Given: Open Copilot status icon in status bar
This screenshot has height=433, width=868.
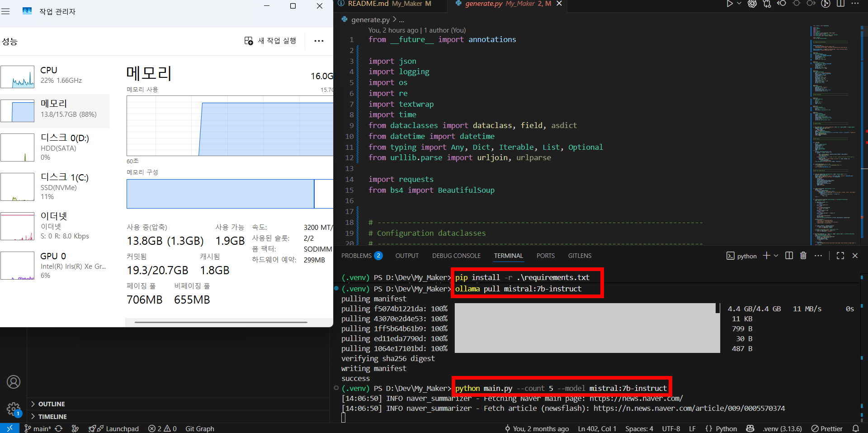Looking at the screenshot, I should [x=750, y=428].
